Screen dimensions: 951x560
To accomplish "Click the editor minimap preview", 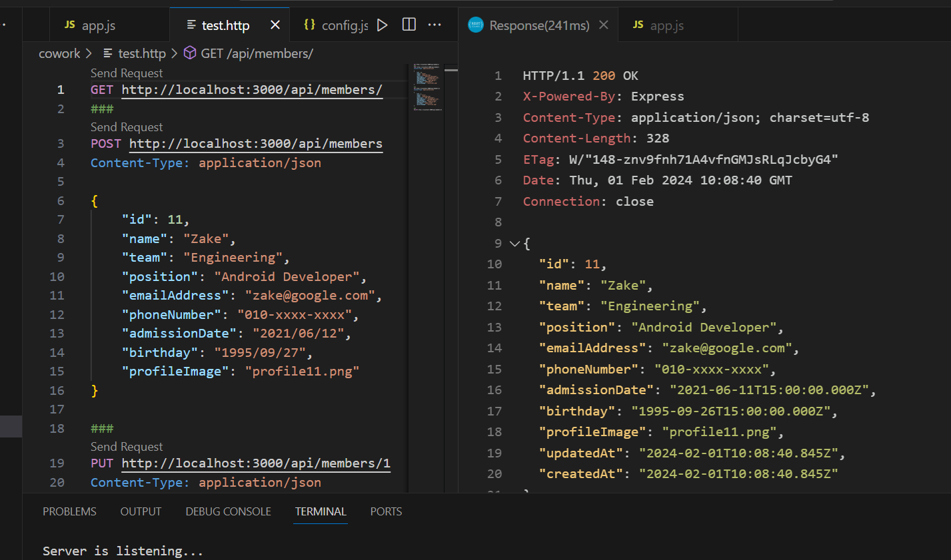I will [x=427, y=87].
